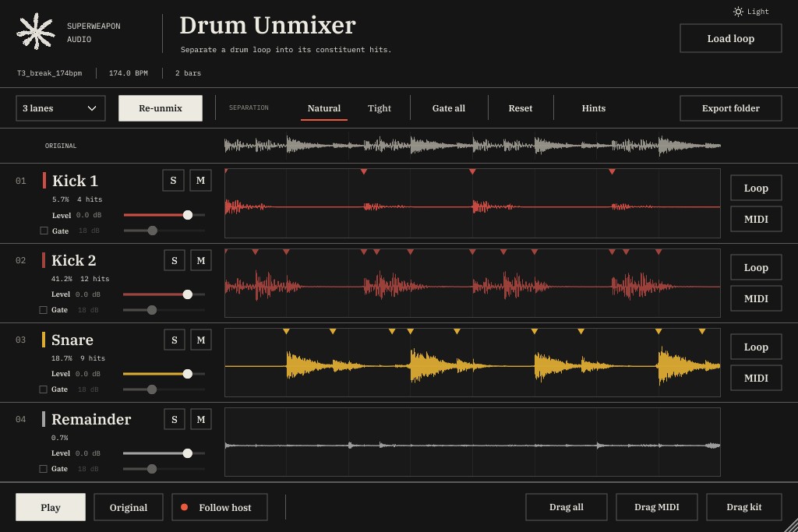This screenshot has height=532, width=798.
Task: Click the 41.2% 12 hits text
Action: [x=80, y=279]
